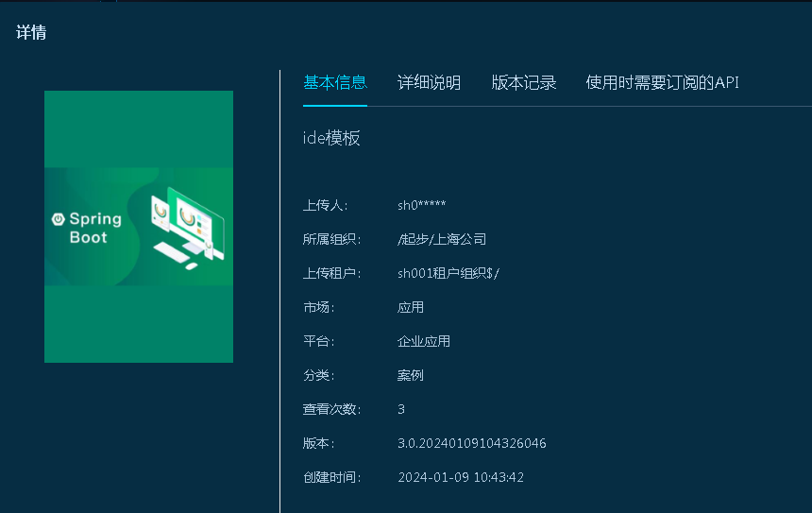
Task: Click the 分类 label
Action: (318, 376)
